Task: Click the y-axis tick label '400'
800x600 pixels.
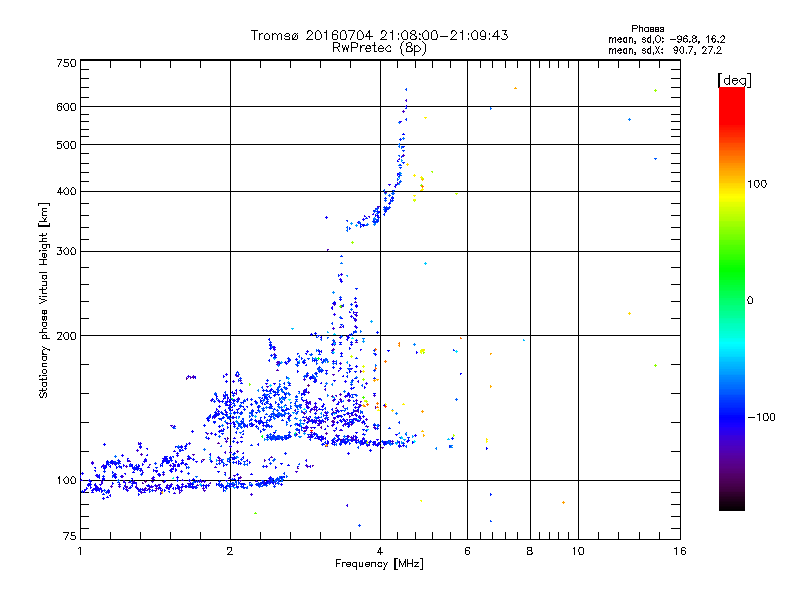Action: pyautogui.click(x=66, y=192)
